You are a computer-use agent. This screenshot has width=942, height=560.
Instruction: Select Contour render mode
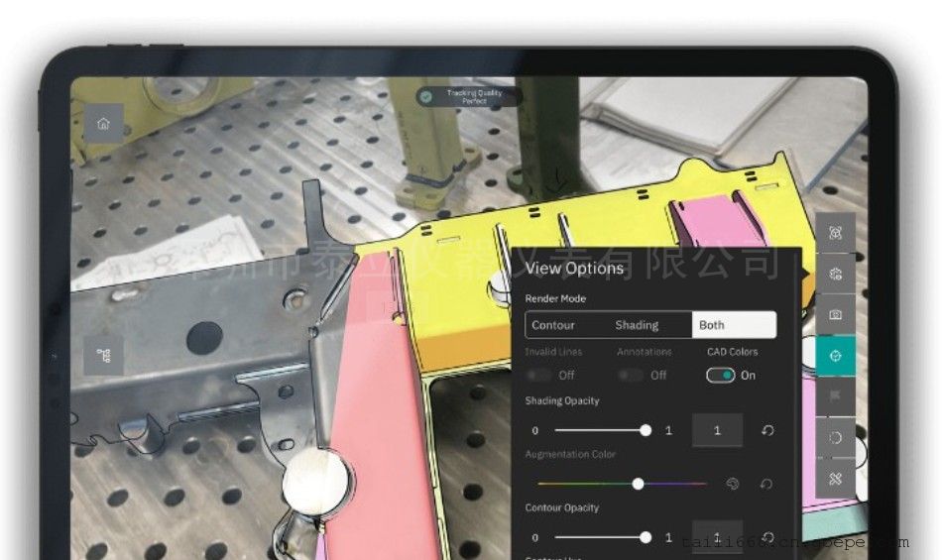[553, 325]
